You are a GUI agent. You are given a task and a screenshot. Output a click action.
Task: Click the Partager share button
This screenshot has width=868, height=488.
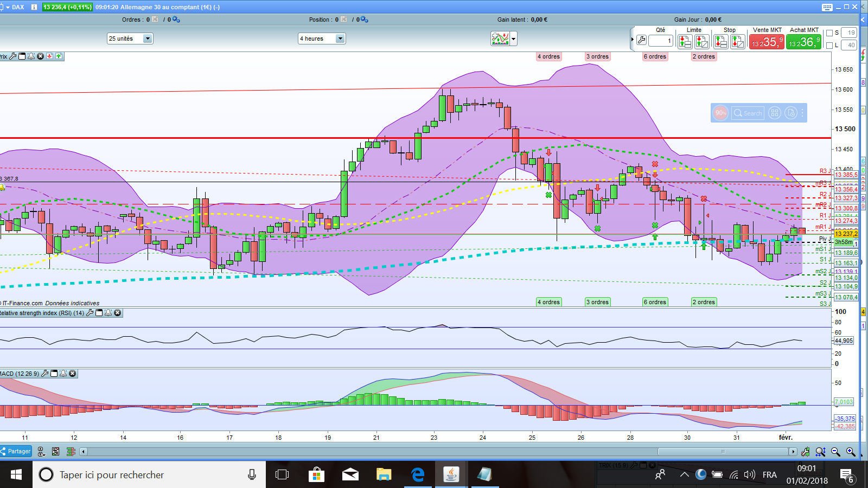tap(16, 451)
